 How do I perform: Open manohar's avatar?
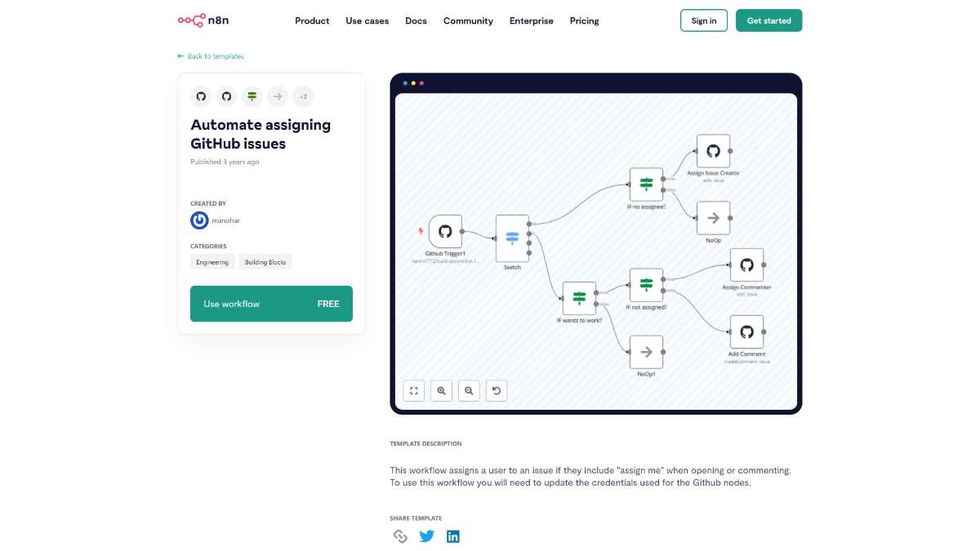click(199, 220)
